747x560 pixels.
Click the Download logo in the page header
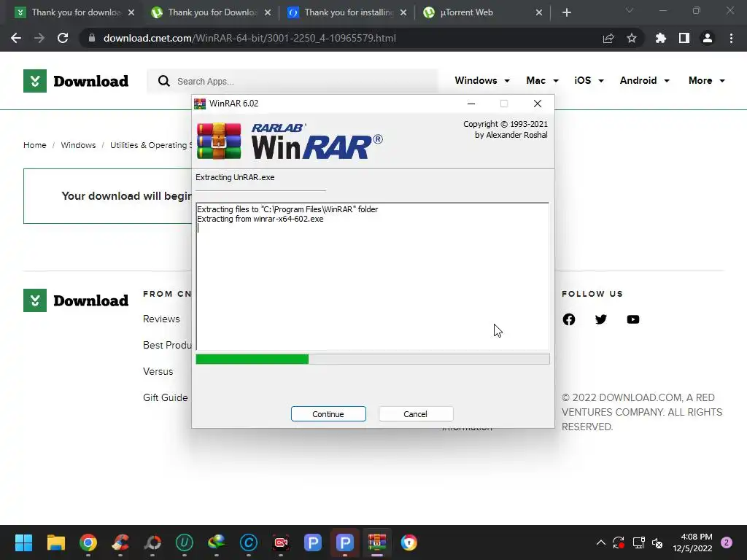(x=76, y=81)
